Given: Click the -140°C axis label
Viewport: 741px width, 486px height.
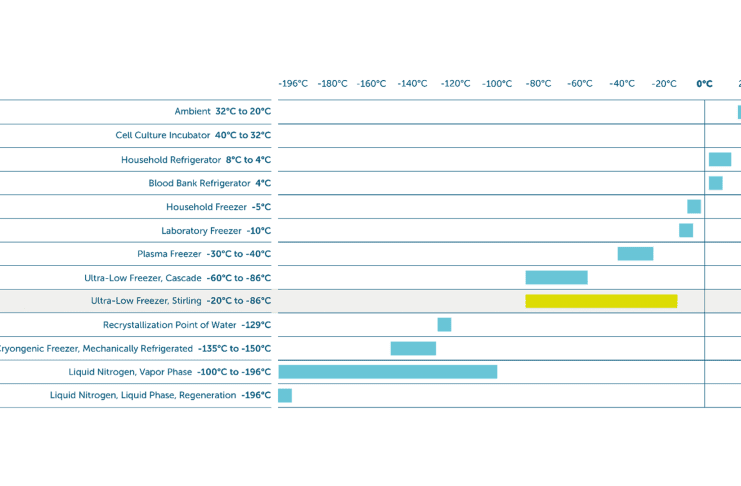Looking at the screenshot, I should coord(412,84).
